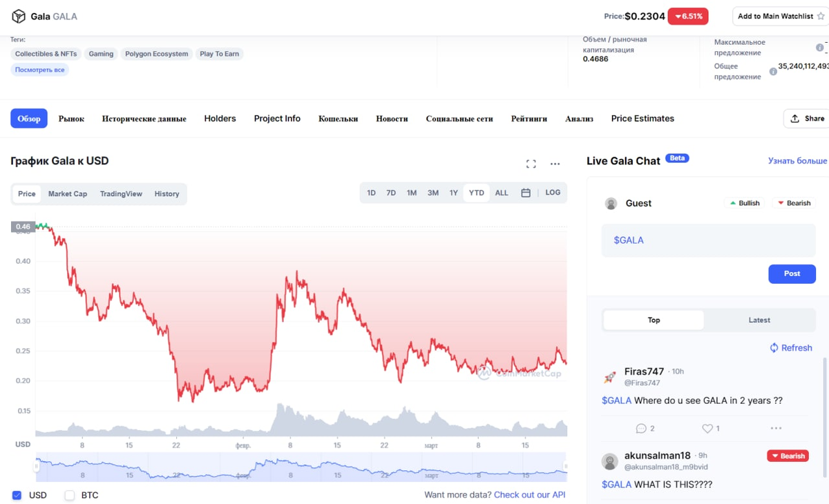Viewport: 829px width, 504px height.
Task: Open Check out our API link
Action: click(x=530, y=495)
